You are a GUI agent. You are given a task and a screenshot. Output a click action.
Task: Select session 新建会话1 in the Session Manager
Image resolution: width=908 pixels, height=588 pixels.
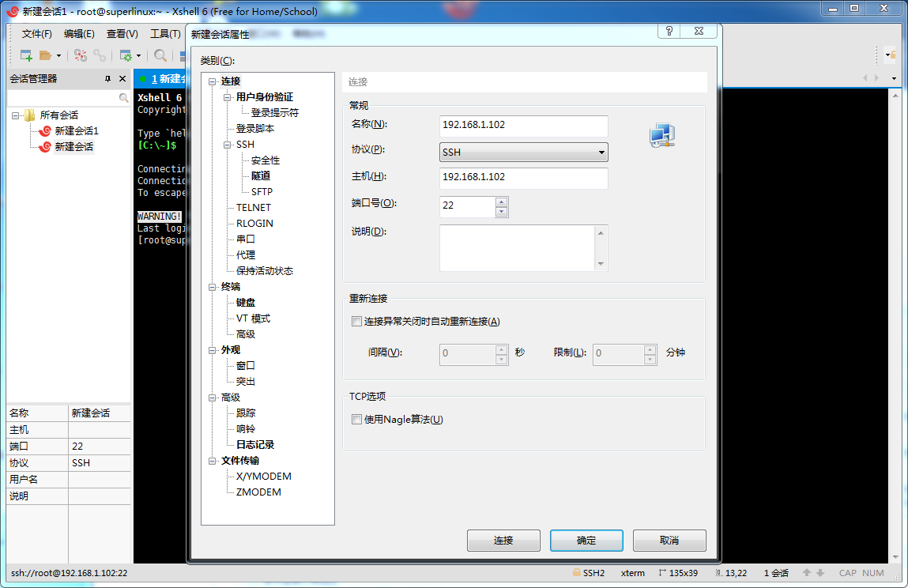tap(77, 131)
